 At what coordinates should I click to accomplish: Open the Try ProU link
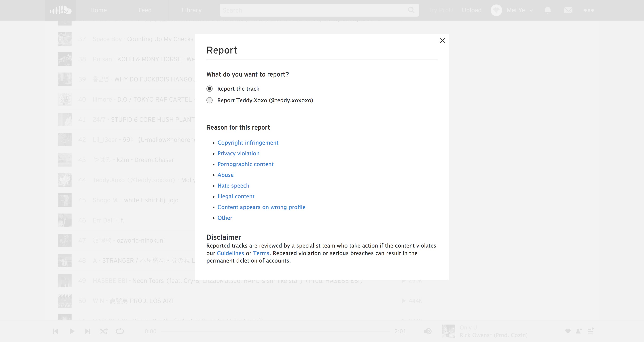pos(441,10)
